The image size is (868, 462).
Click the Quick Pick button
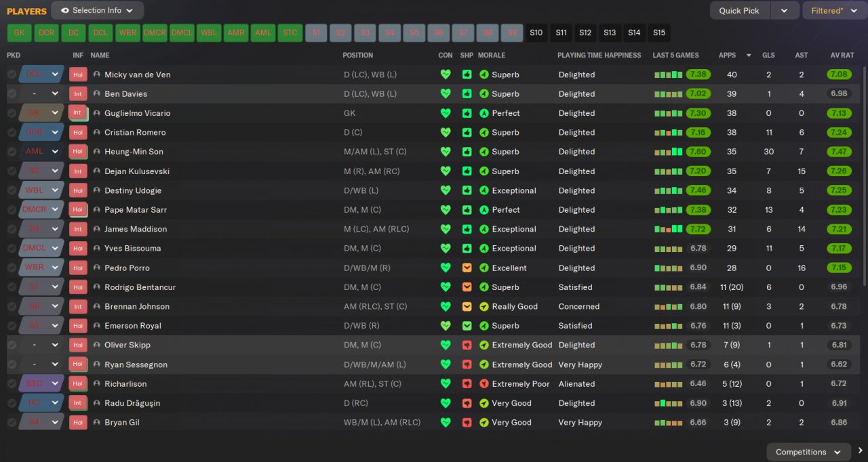740,10
